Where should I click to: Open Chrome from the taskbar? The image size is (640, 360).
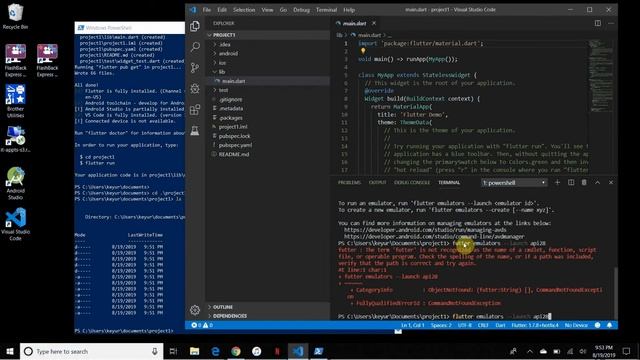236,351
